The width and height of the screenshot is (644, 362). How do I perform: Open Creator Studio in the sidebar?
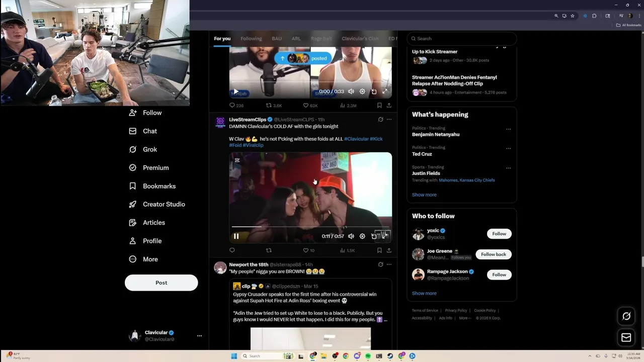tap(157, 204)
